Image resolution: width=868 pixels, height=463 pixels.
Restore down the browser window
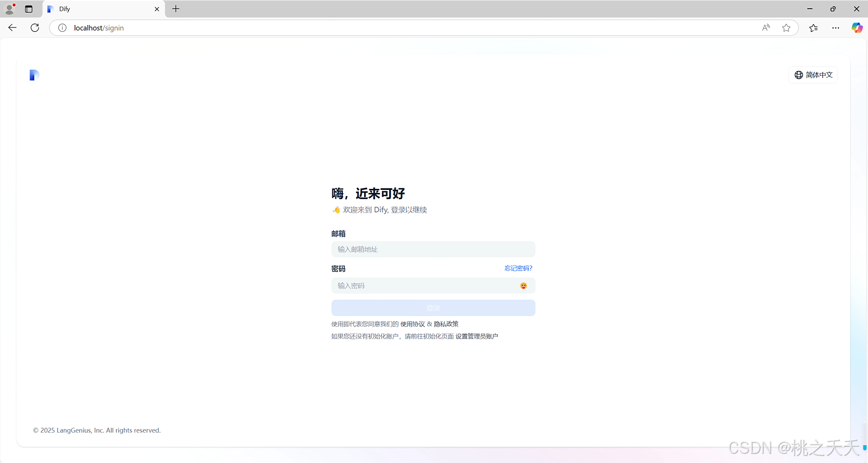(833, 9)
